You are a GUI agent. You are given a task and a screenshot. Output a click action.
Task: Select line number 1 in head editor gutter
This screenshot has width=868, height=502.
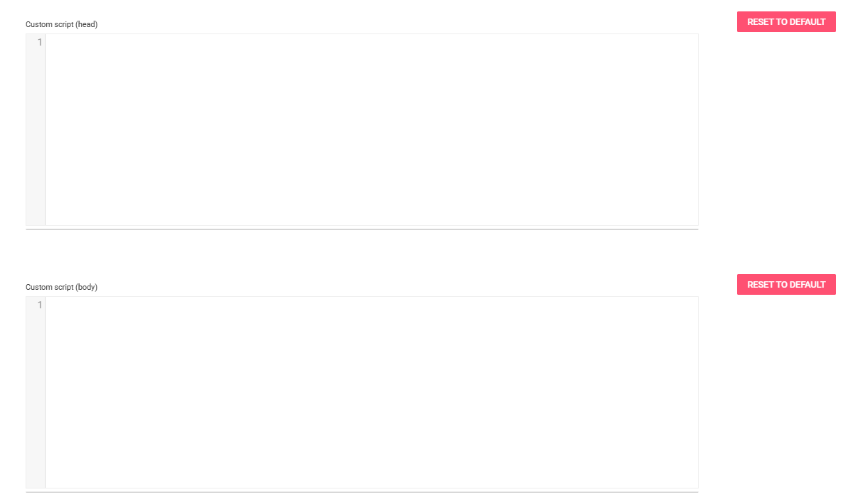(40, 42)
